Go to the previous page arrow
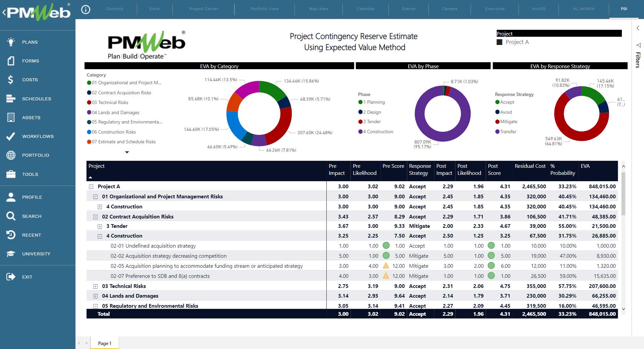 tap(79, 343)
